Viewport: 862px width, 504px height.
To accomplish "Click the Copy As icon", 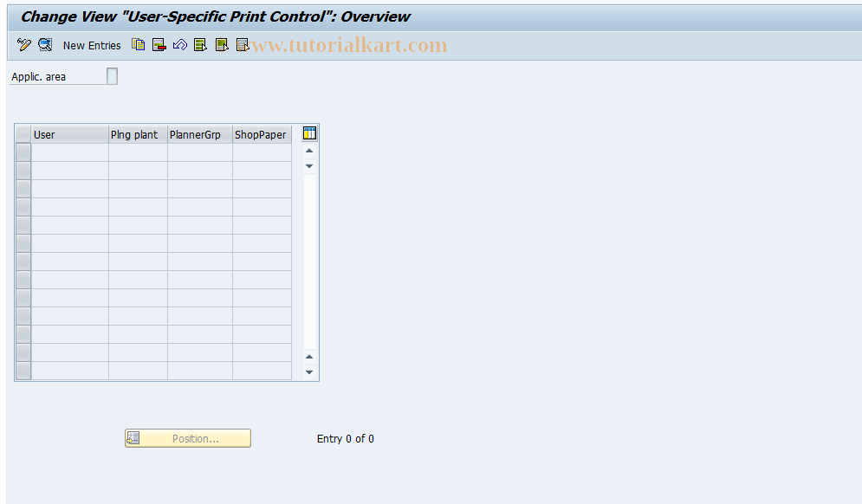I will pos(138,45).
